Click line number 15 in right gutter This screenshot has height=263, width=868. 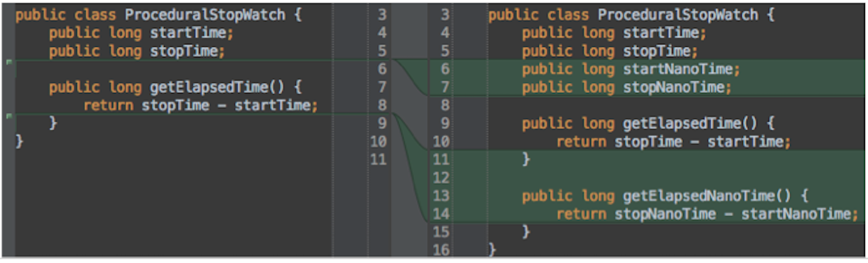[x=441, y=232]
